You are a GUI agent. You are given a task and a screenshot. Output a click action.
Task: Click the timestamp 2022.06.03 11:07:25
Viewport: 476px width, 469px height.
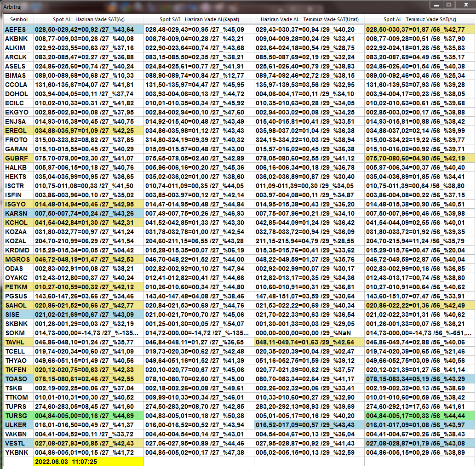(89, 462)
